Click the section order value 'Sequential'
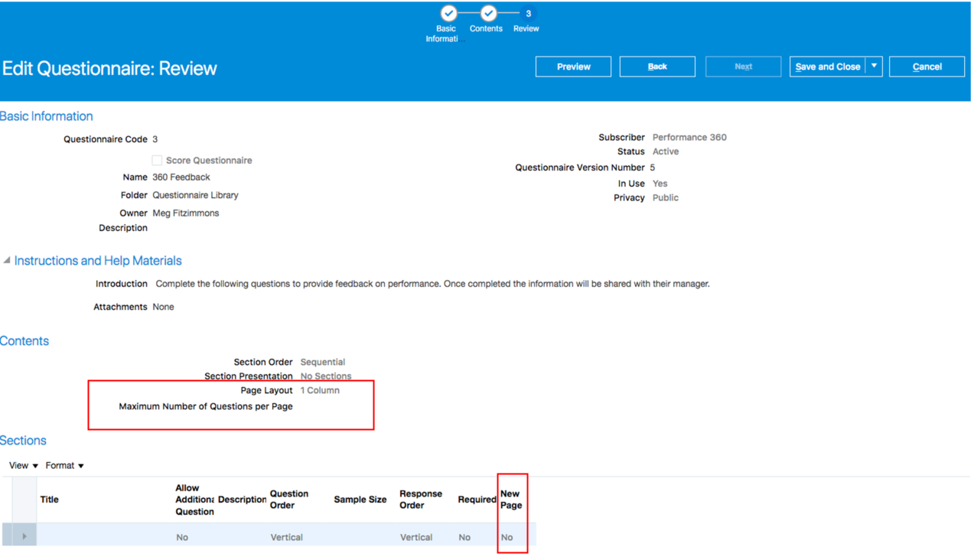The width and height of the screenshot is (971, 560). click(322, 362)
